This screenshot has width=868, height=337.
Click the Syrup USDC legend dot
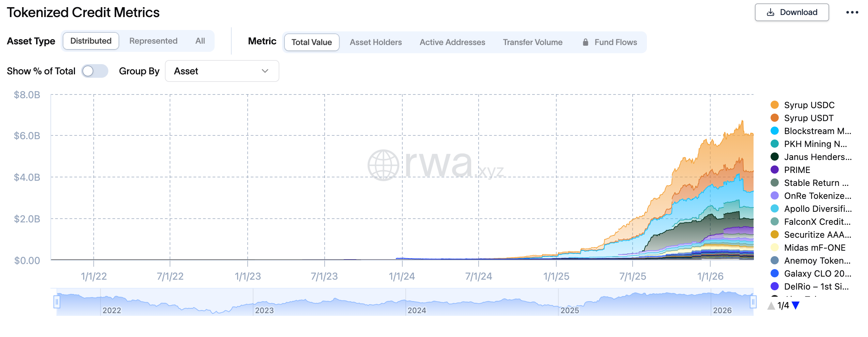click(x=775, y=105)
